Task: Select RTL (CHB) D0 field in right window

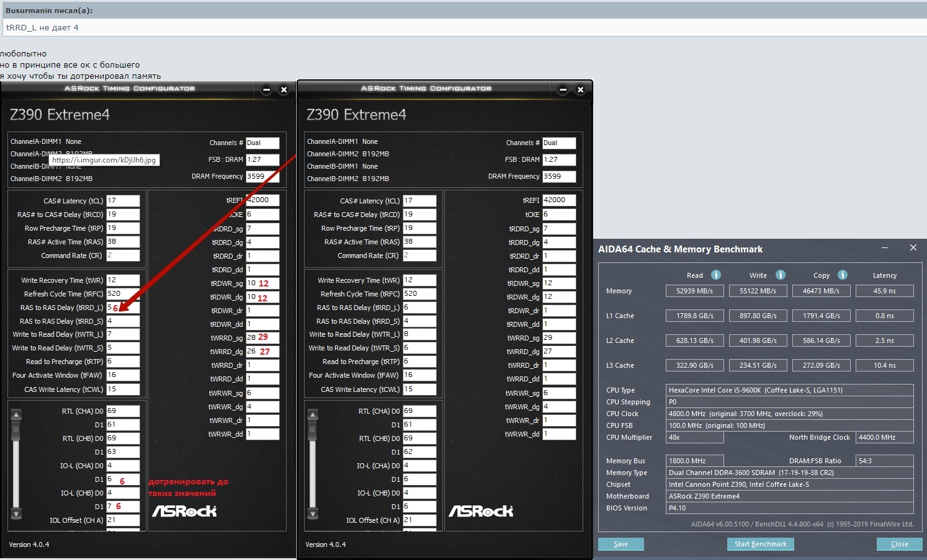Action: click(419, 438)
